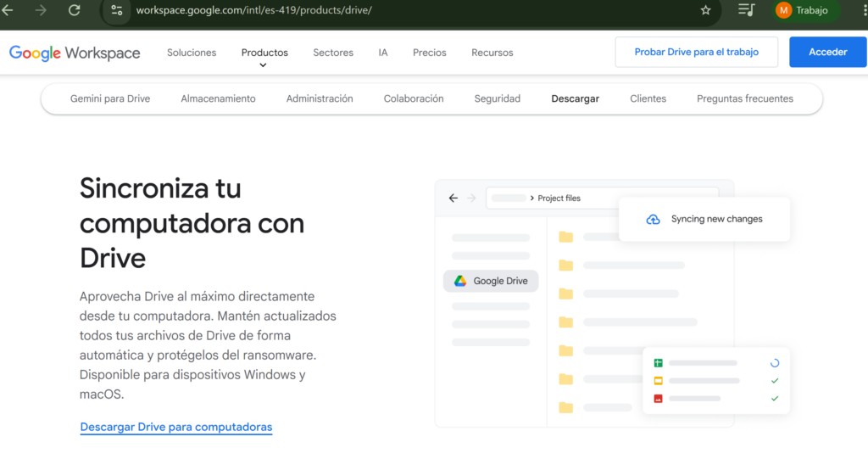
Task: Expand the Productos dropdown menu
Action: click(x=264, y=53)
